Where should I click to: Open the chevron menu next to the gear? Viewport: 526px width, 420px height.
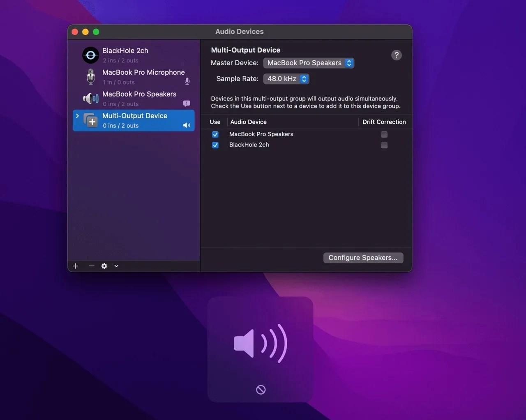point(116,266)
